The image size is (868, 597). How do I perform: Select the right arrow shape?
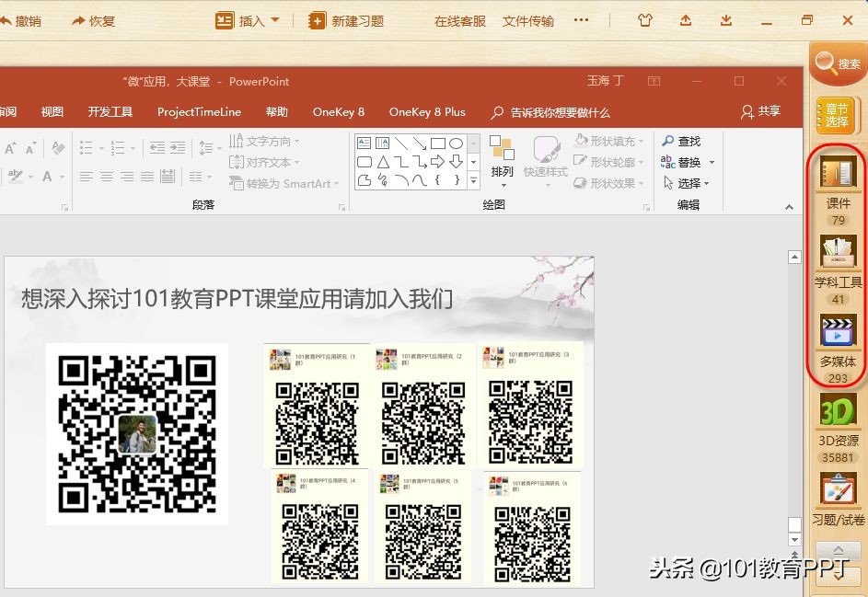(438, 162)
